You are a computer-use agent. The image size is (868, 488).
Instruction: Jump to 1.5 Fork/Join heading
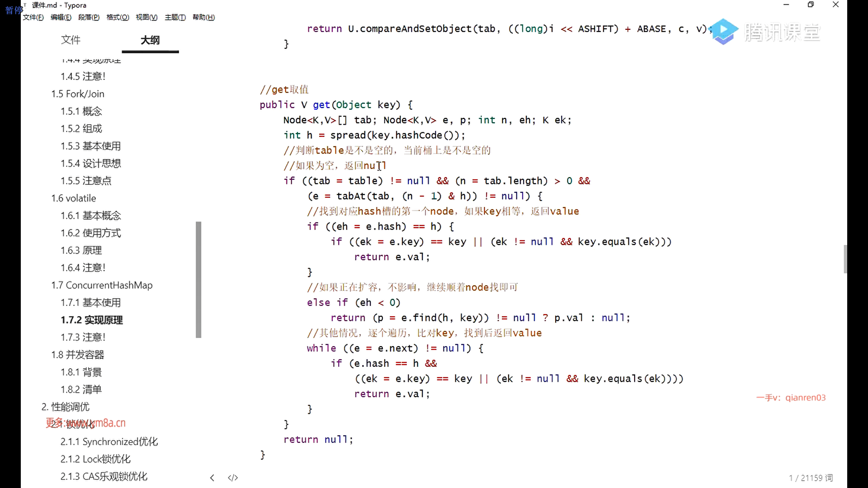[x=78, y=94]
